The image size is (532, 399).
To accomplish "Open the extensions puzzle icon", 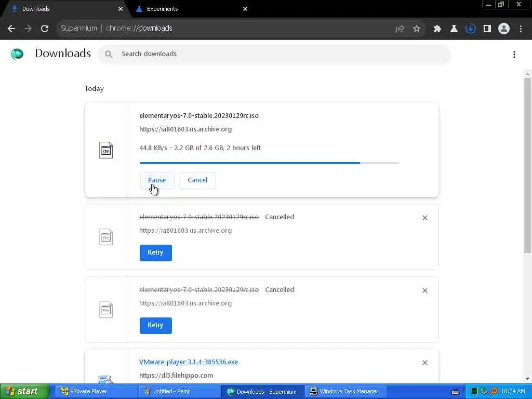I will pos(437,29).
